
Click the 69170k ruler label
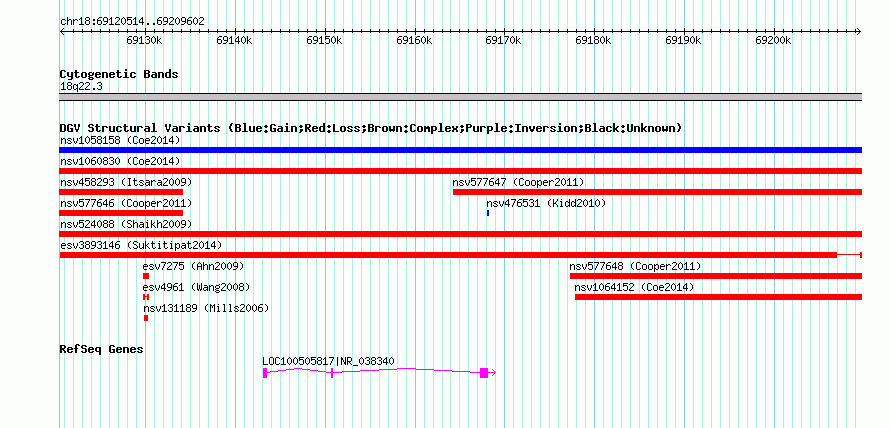click(x=504, y=41)
